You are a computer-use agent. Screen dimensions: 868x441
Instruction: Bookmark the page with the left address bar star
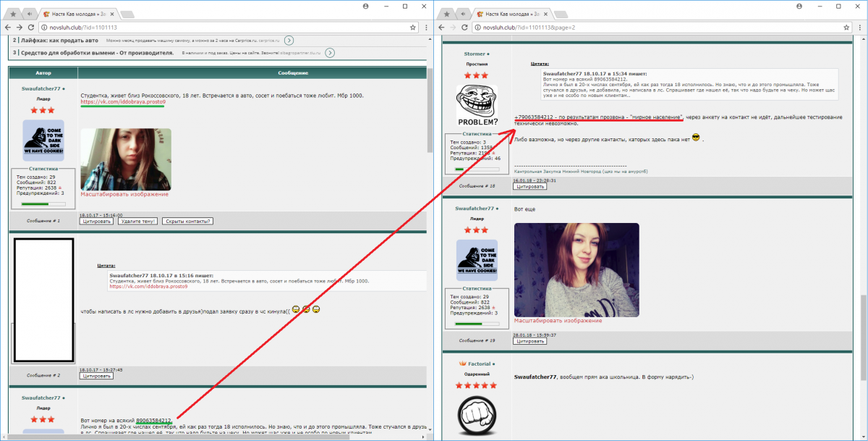pos(412,27)
